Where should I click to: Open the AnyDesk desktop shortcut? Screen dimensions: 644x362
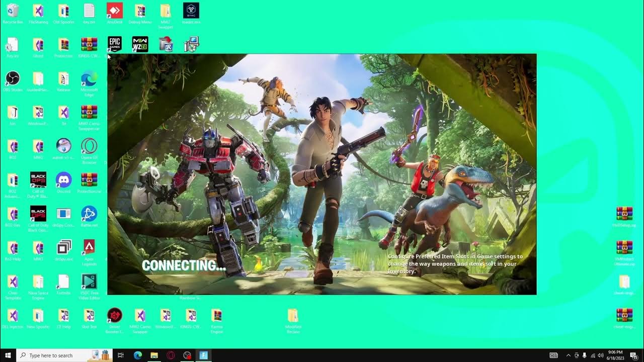coord(115,14)
